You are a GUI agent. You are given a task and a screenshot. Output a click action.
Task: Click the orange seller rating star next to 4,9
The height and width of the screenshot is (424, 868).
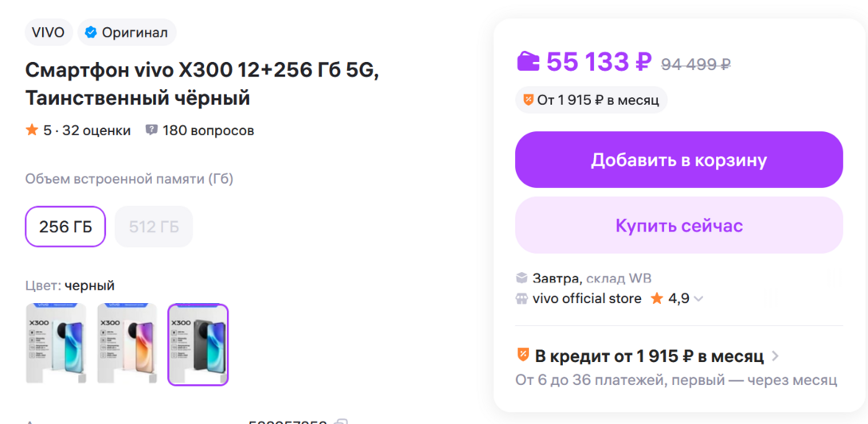pos(657,299)
